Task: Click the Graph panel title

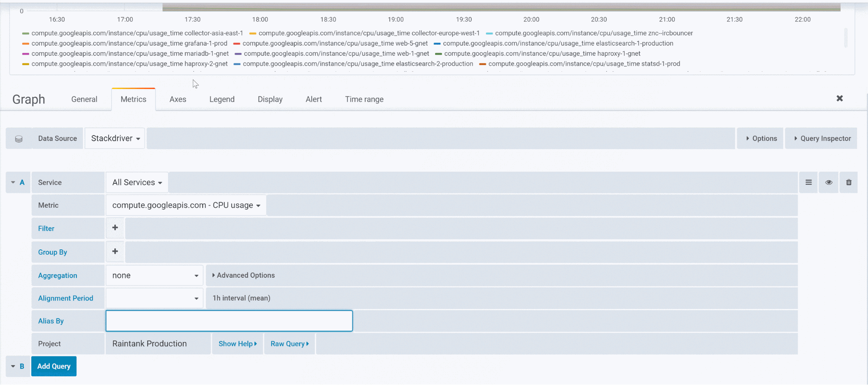Action: pyautogui.click(x=29, y=99)
